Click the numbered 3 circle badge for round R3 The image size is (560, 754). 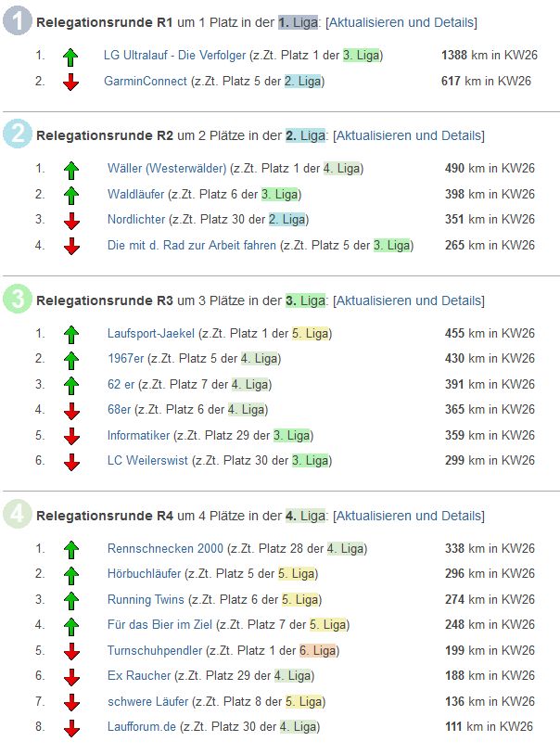click(x=18, y=300)
